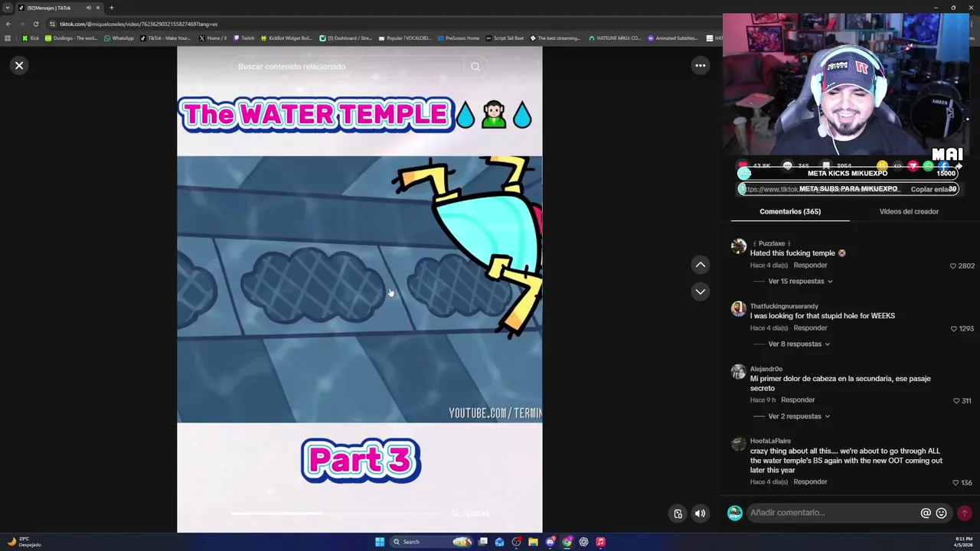Open the clock showing 8:11 PM

click(x=963, y=542)
